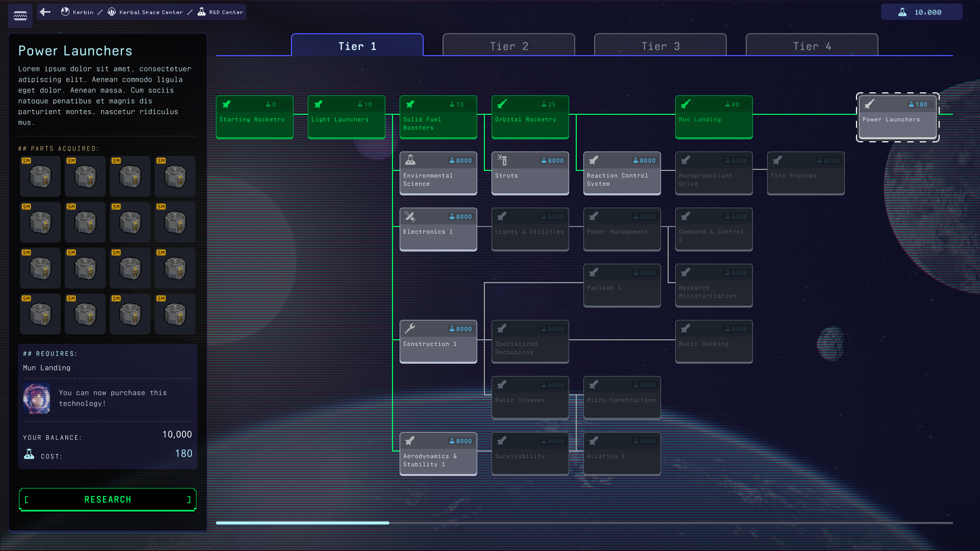Image resolution: width=980 pixels, height=551 pixels.
Task: Click the Power Launchers panel heading
Action: [x=76, y=51]
